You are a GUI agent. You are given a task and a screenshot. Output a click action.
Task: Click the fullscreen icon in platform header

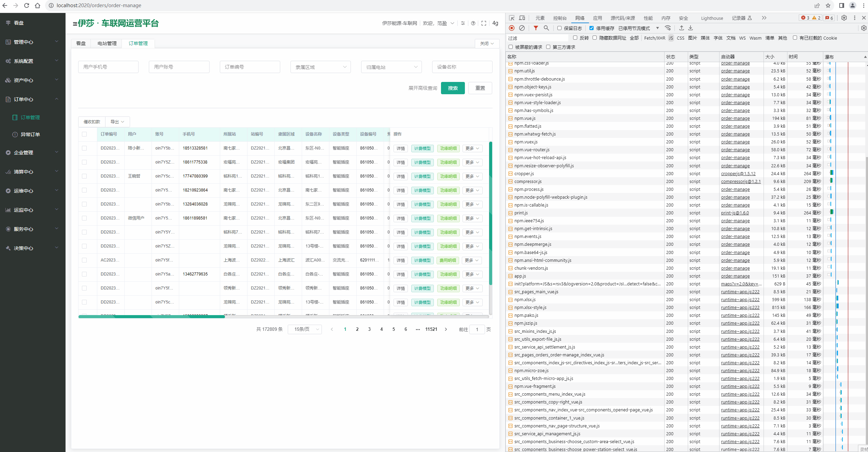(484, 23)
